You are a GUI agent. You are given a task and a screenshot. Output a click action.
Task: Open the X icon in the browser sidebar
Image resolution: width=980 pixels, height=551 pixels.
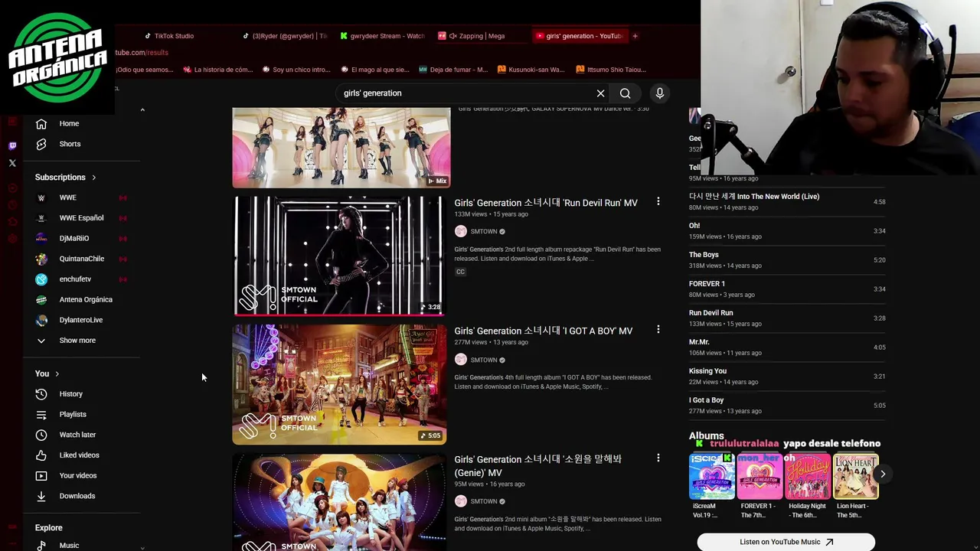(12, 163)
